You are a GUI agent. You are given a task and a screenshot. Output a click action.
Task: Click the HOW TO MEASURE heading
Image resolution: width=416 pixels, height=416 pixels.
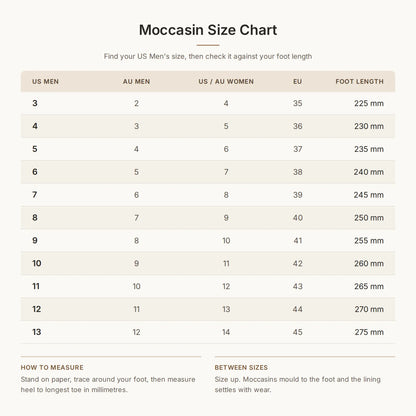click(x=52, y=367)
